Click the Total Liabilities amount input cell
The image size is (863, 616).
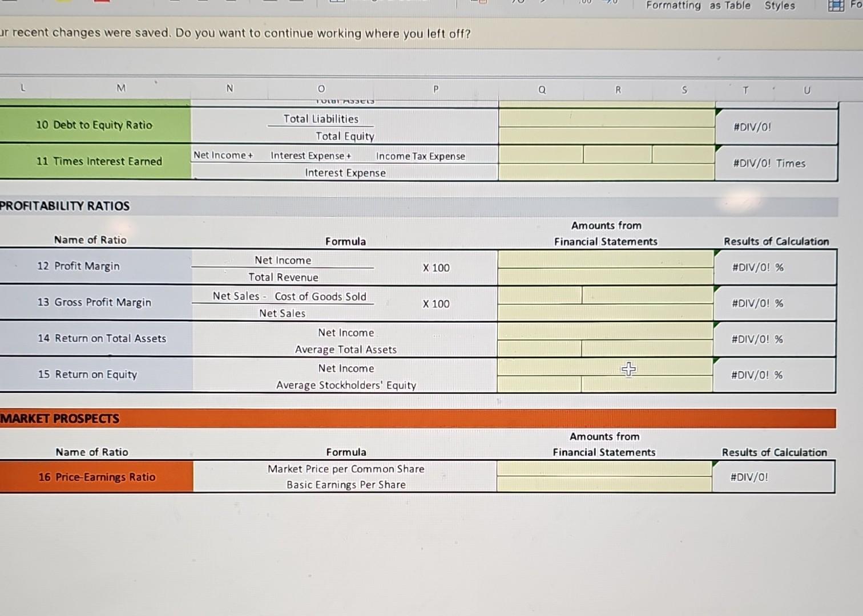pyautogui.click(x=607, y=118)
